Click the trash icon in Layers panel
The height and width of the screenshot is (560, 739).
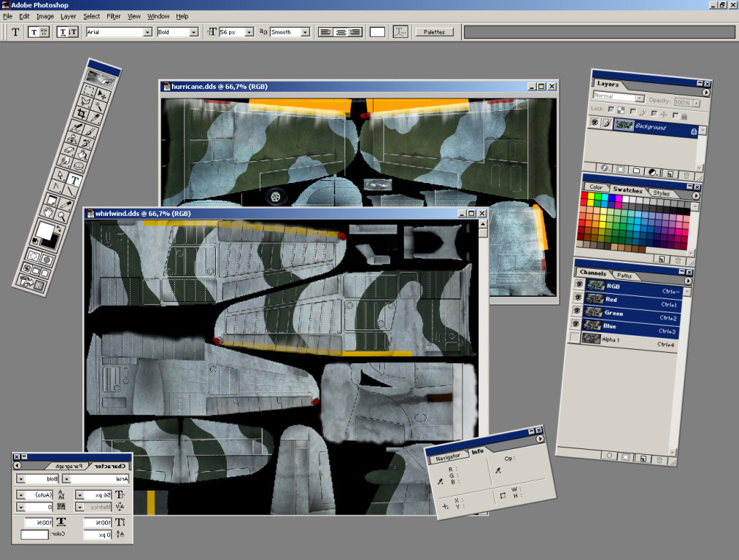[x=686, y=175]
